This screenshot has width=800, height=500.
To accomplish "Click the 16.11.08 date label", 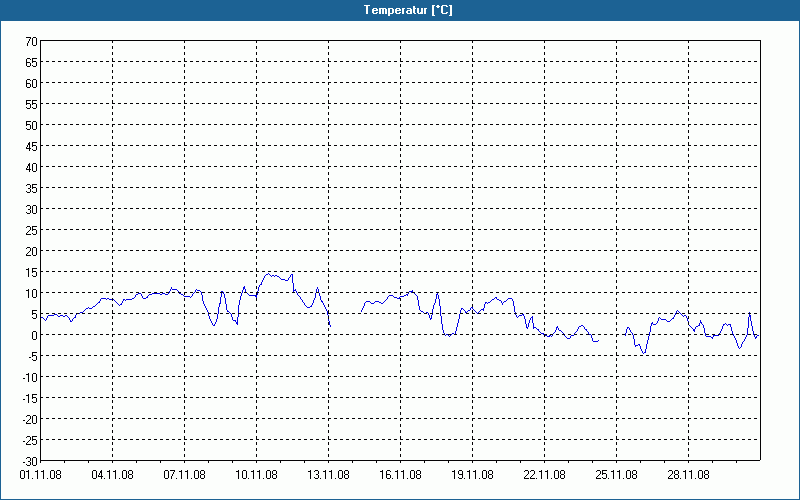I will [400, 474].
